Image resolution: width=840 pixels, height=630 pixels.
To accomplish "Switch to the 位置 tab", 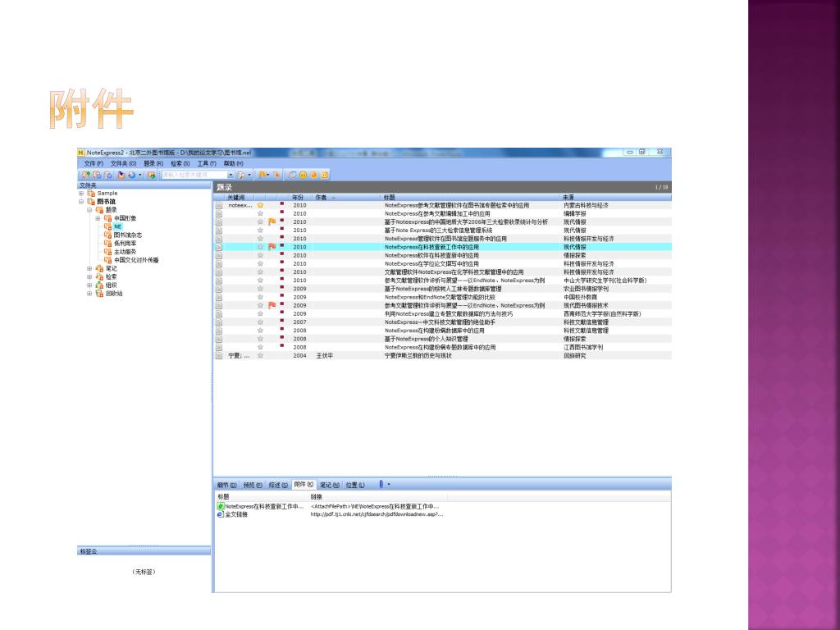I will coord(355,485).
